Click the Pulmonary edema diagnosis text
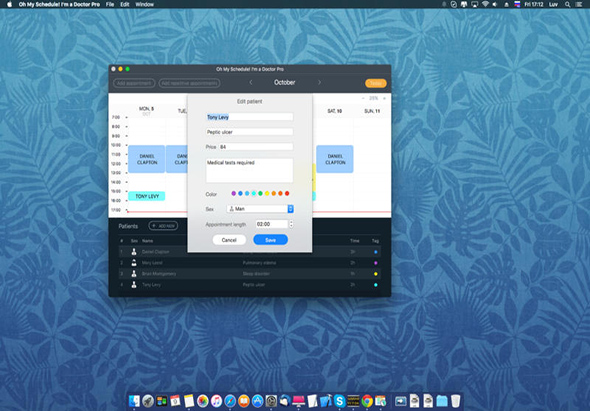Image resolution: width=590 pixels, height=411 pixels. pyautogui.click(x=259, y=263)
